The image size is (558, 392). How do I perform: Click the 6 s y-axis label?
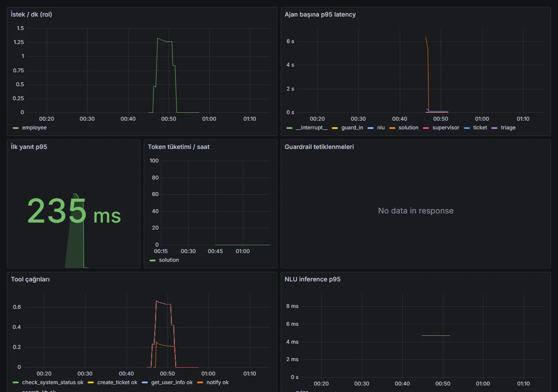coord(290,41)
